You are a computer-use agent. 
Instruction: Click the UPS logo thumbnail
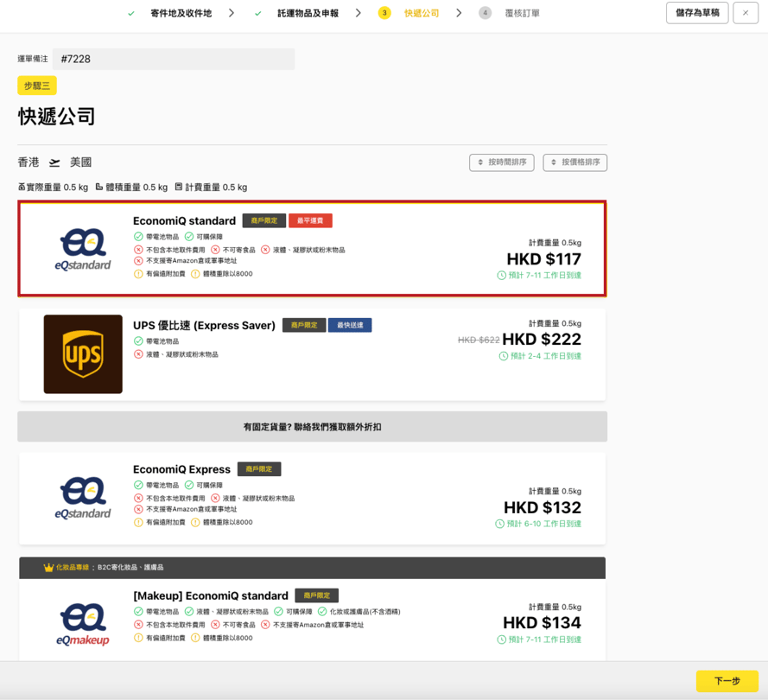(83, 354)
